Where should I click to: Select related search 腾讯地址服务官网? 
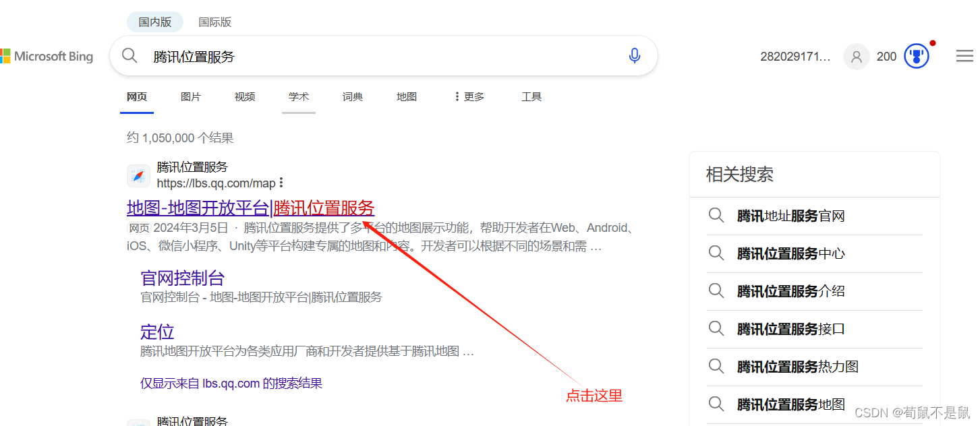[791, 216]
